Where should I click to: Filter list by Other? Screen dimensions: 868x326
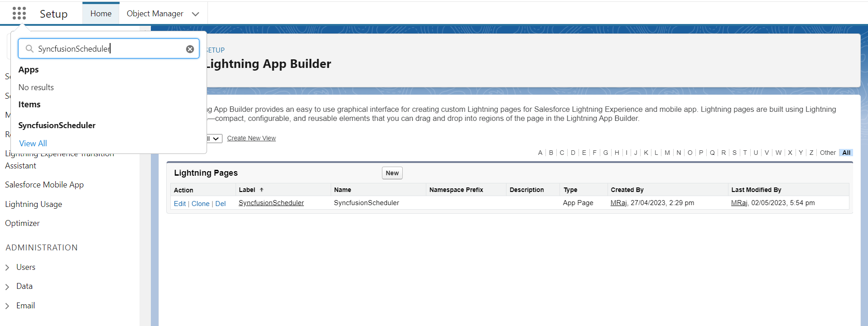point(828,153)
